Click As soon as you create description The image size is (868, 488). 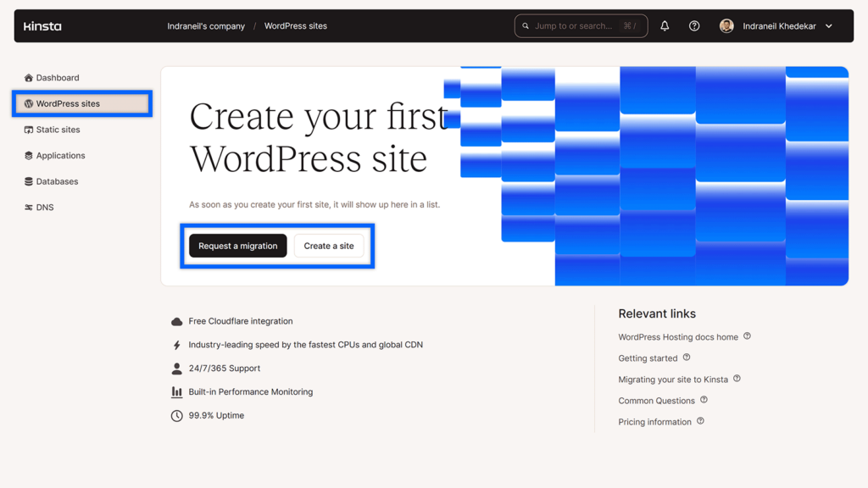[314, 205]
